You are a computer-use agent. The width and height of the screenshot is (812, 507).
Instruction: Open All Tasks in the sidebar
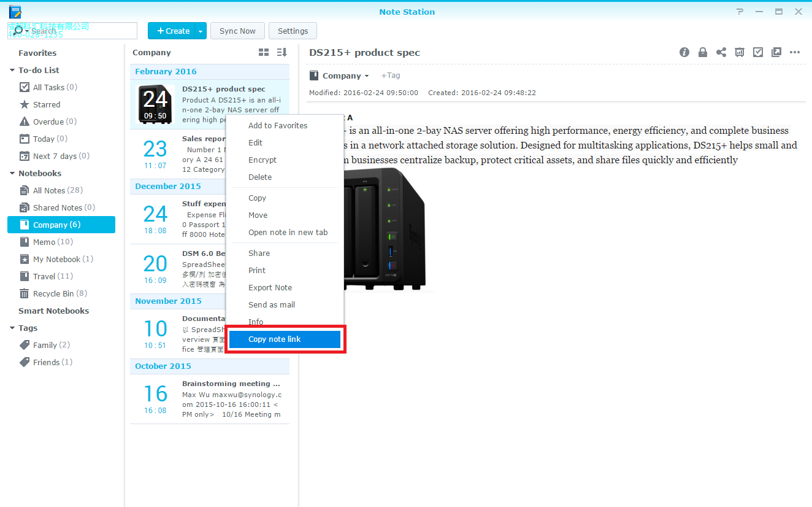point(61,87)
